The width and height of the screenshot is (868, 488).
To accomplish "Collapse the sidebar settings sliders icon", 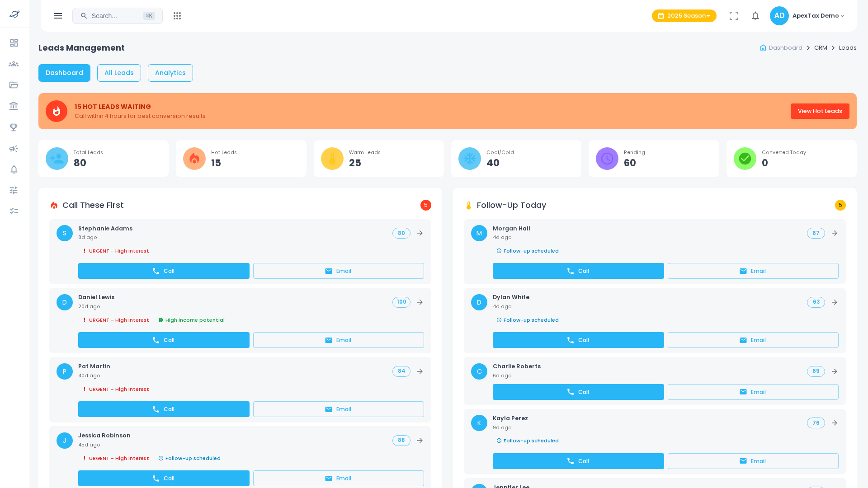I will pyautogui.click(x=14, y=190).
